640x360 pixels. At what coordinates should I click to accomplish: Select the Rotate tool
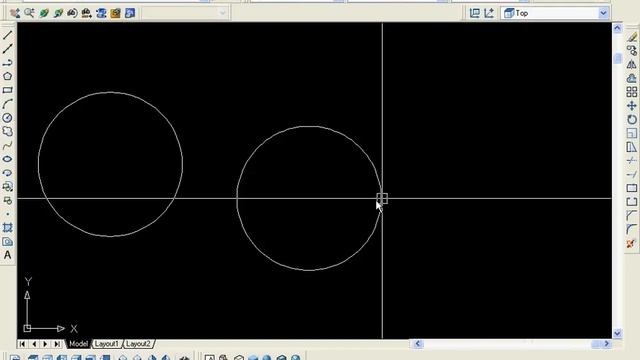point(632,120)
